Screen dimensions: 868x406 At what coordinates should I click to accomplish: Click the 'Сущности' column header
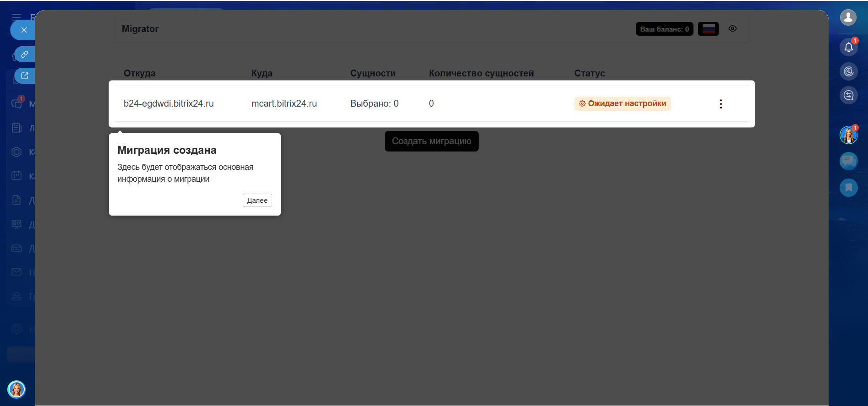[373, 73]
